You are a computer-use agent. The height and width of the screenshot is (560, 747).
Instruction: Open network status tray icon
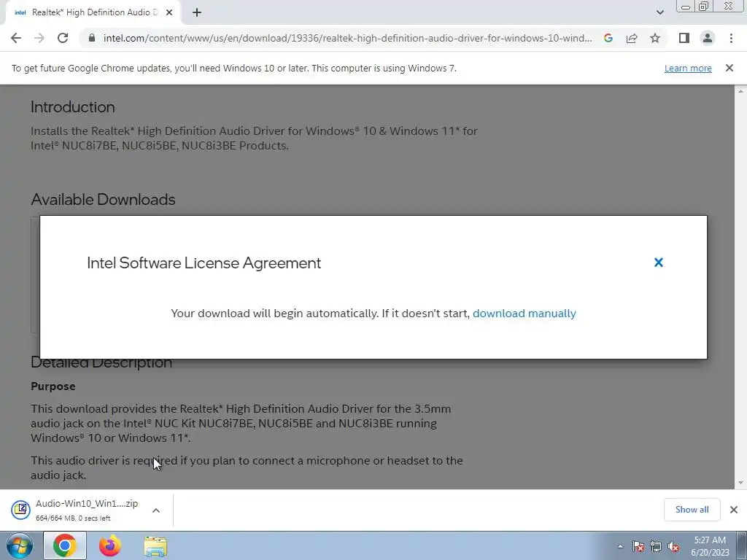tap(656, 547)
